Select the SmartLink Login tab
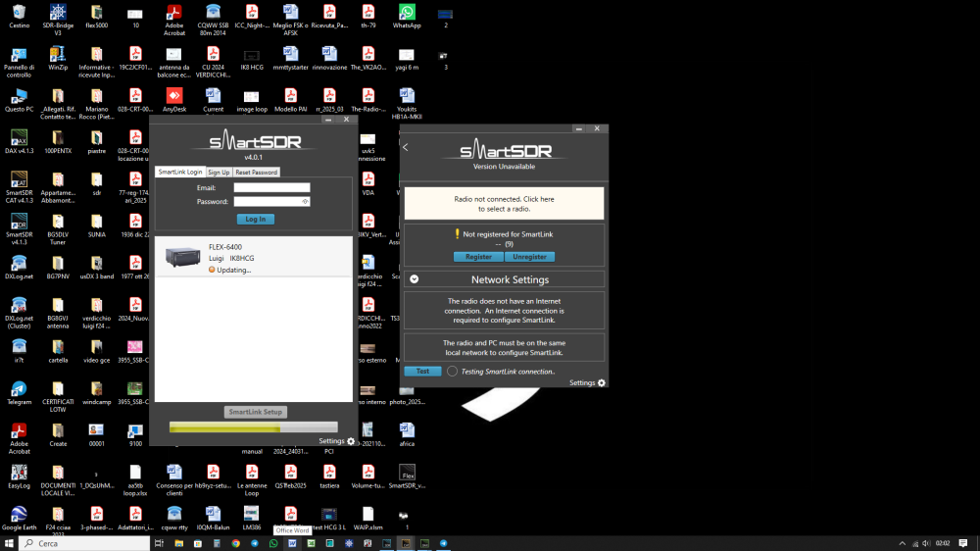Viewport: 980px width, 551px height. [180, 172]
